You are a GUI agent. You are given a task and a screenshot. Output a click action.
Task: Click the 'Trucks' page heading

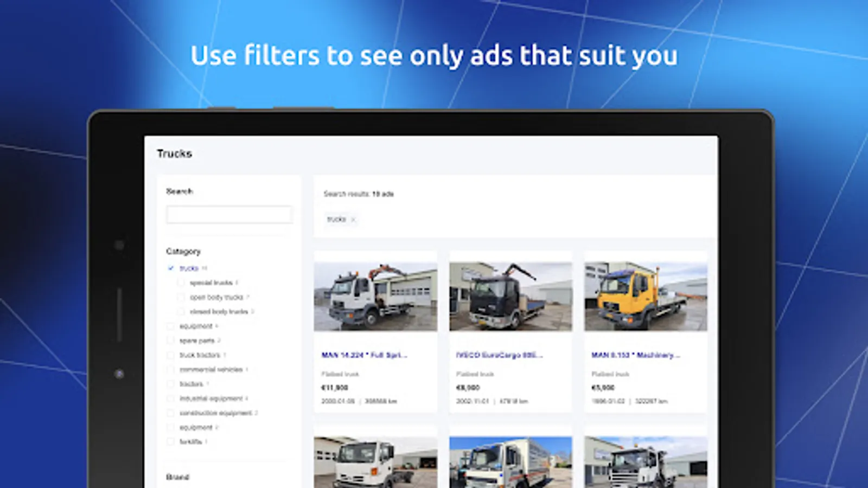(x=175, y=153)
